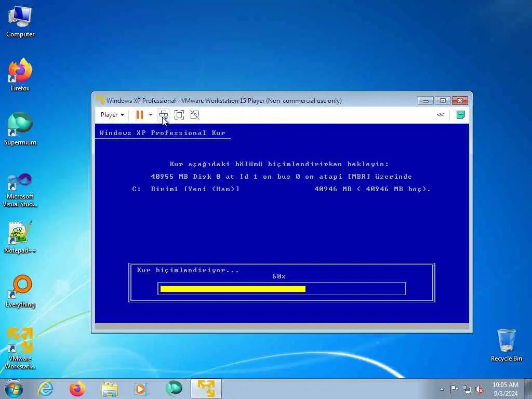Click the yellow formatting progress bar
Screen dimensions: 532x399
click(233, 289)
